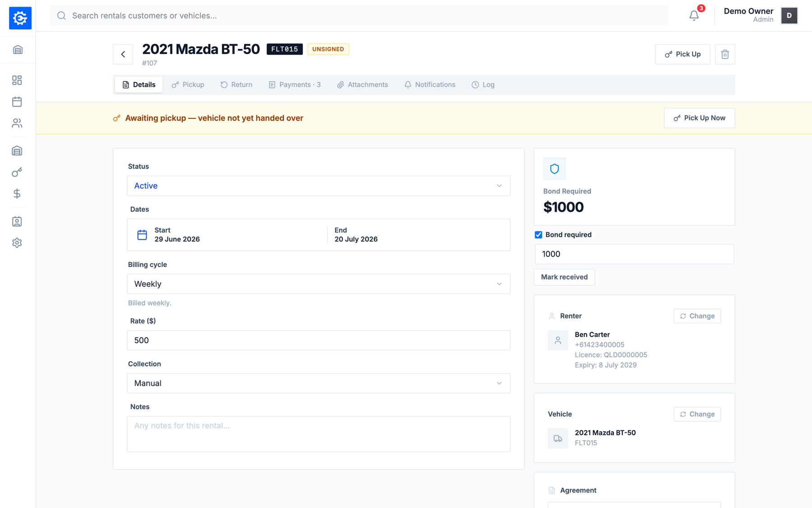The height and width of the screenshot is (508, 812).
Task: Switch to the Attachments tab
Action: [363, 84]
